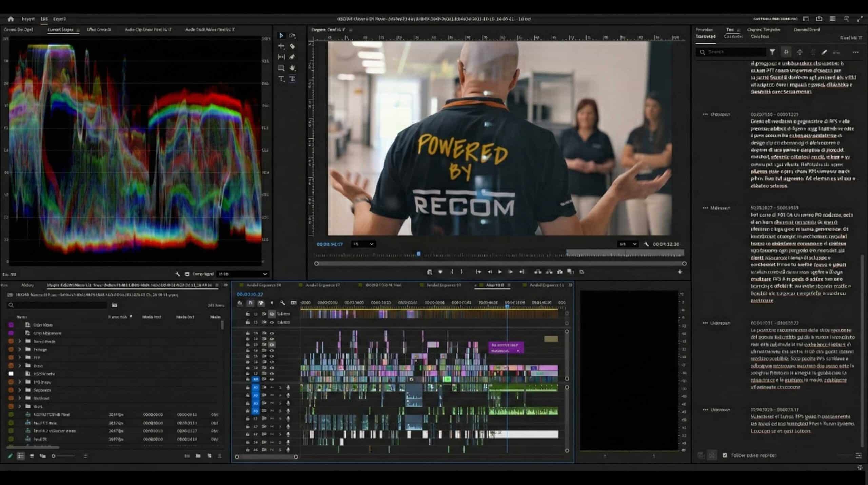Select the Pen tool

tap(292, 57)
